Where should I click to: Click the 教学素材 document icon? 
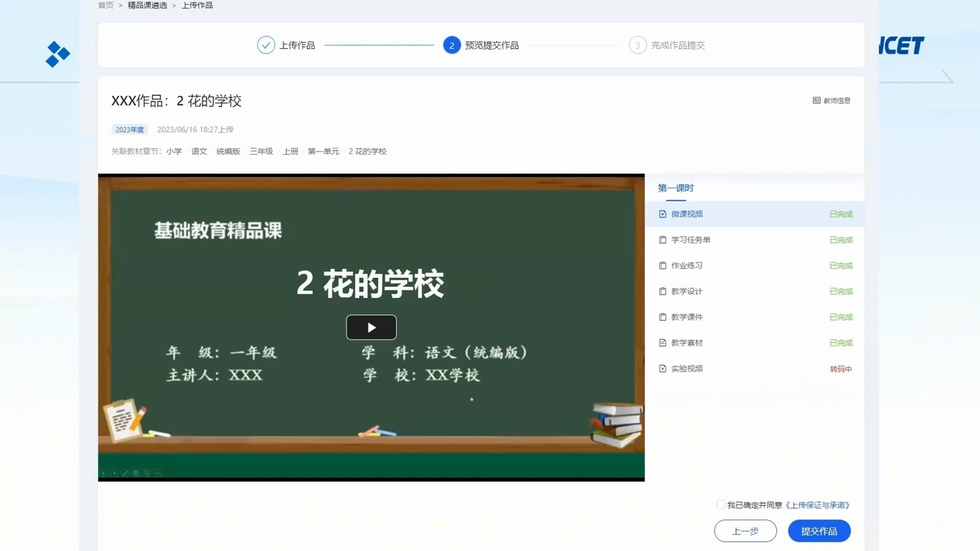tap(662, 342)
